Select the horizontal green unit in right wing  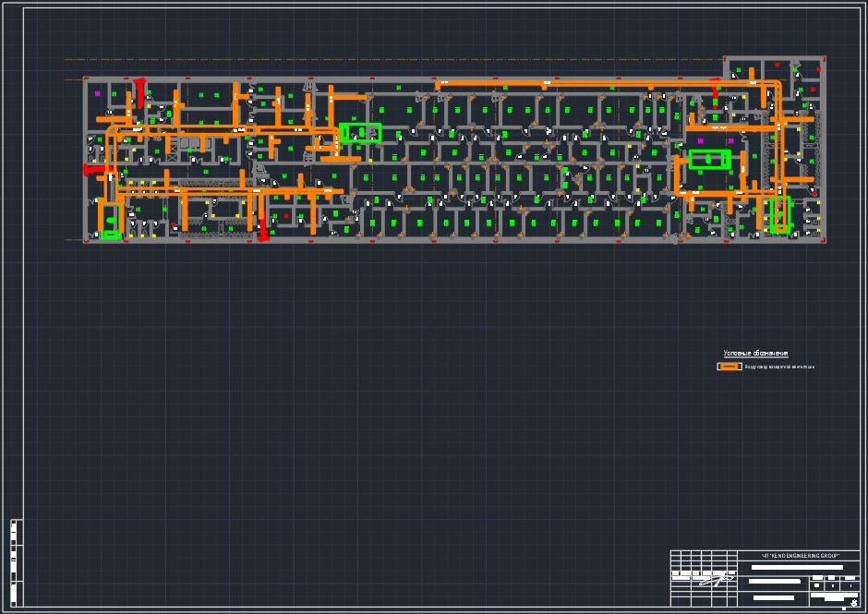point(709,159)
